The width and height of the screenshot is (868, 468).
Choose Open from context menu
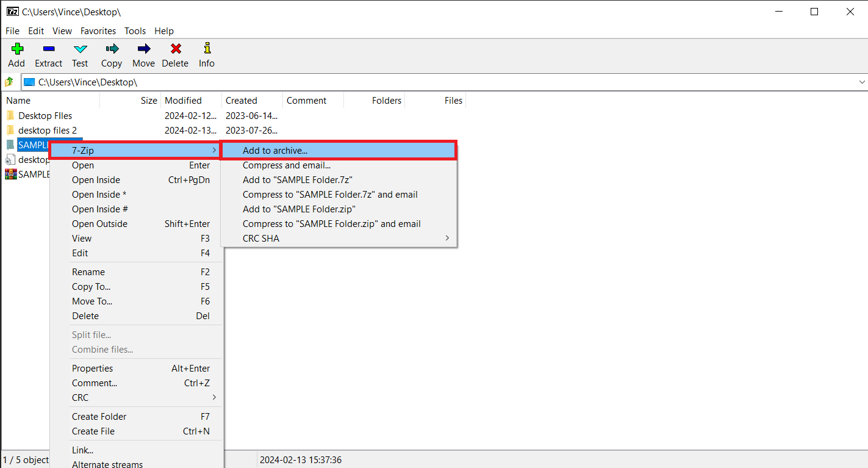pos(137,165)
